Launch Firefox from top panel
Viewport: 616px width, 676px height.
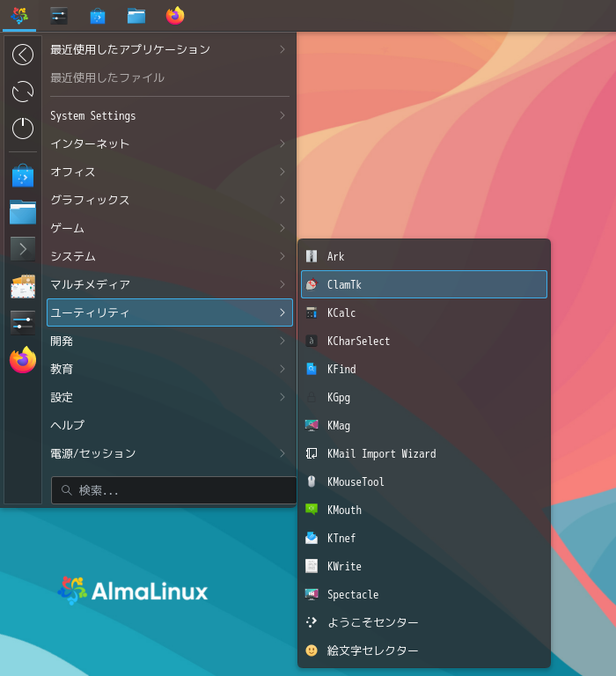coord(175,16)
